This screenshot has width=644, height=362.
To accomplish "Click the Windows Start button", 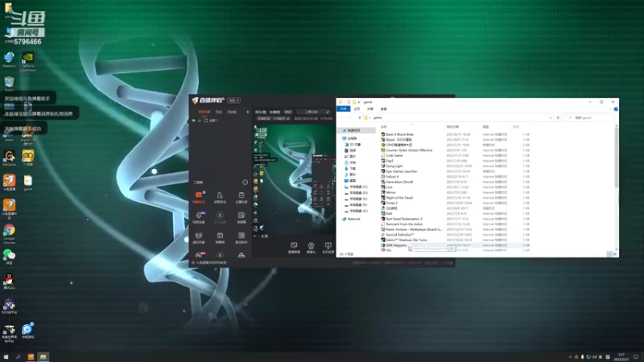I will coord(6,357).
